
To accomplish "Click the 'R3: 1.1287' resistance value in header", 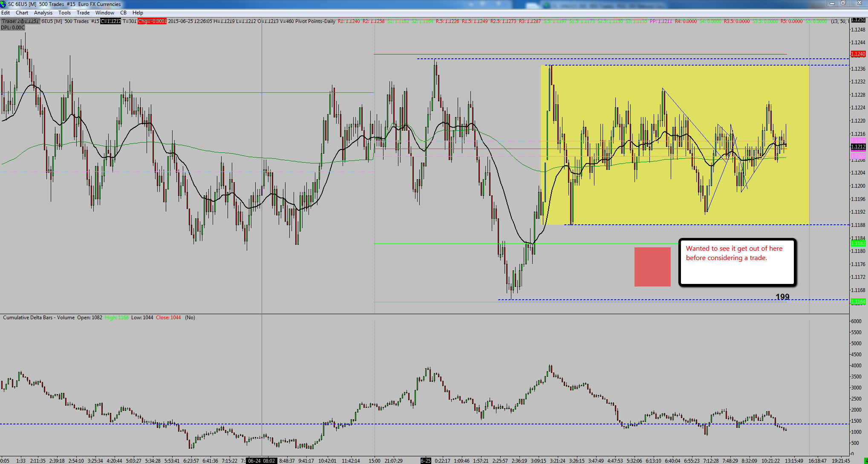I will 530,21.
